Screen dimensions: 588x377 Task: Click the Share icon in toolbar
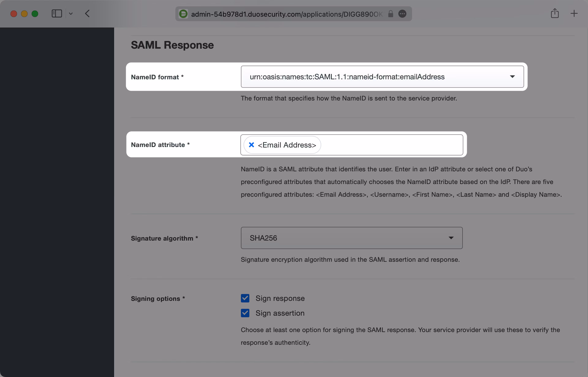(555, 13)
